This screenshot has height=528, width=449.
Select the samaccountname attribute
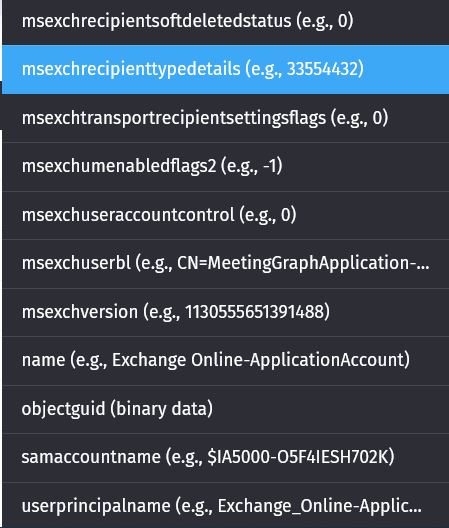coord(226,458)
